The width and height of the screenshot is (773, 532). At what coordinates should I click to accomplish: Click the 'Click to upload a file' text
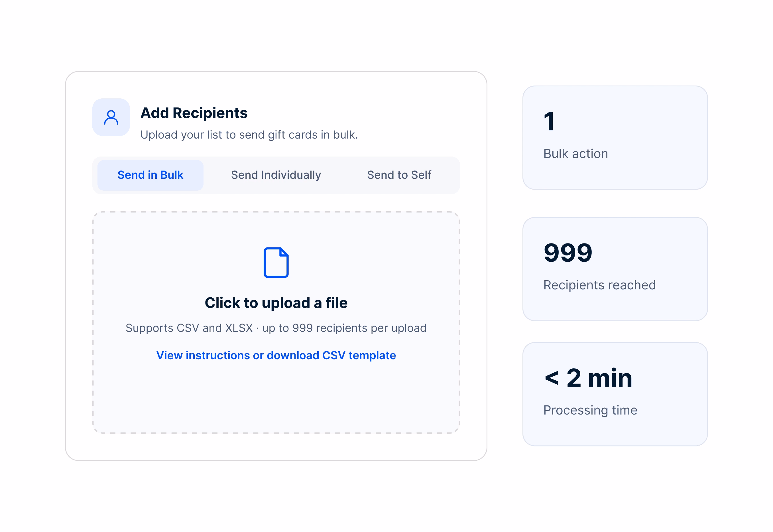point(276,303)
